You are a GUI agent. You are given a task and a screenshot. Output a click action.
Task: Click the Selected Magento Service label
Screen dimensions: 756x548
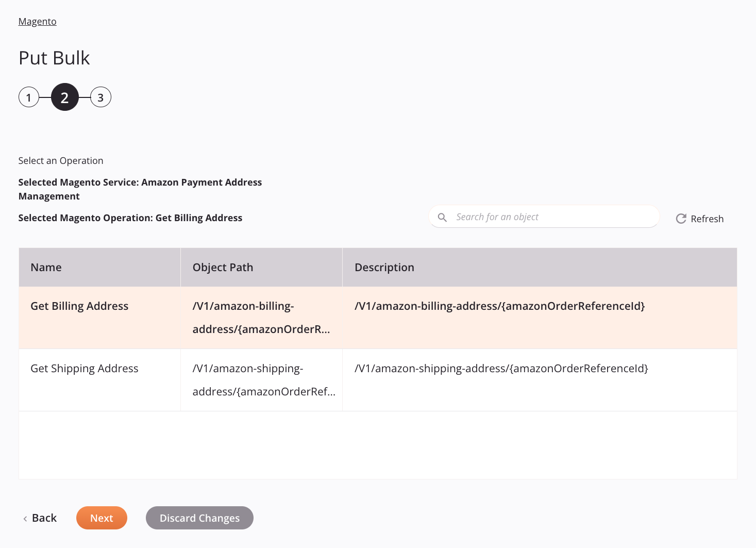140,189
